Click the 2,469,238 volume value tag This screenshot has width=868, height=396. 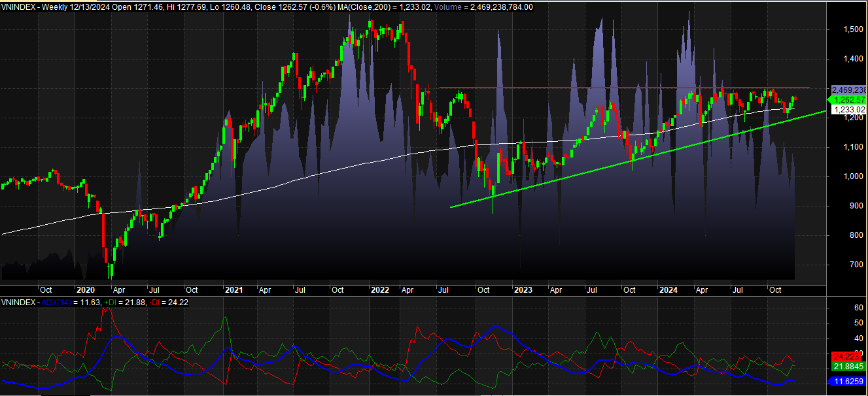pyautogui.click(x=847, y=90)
